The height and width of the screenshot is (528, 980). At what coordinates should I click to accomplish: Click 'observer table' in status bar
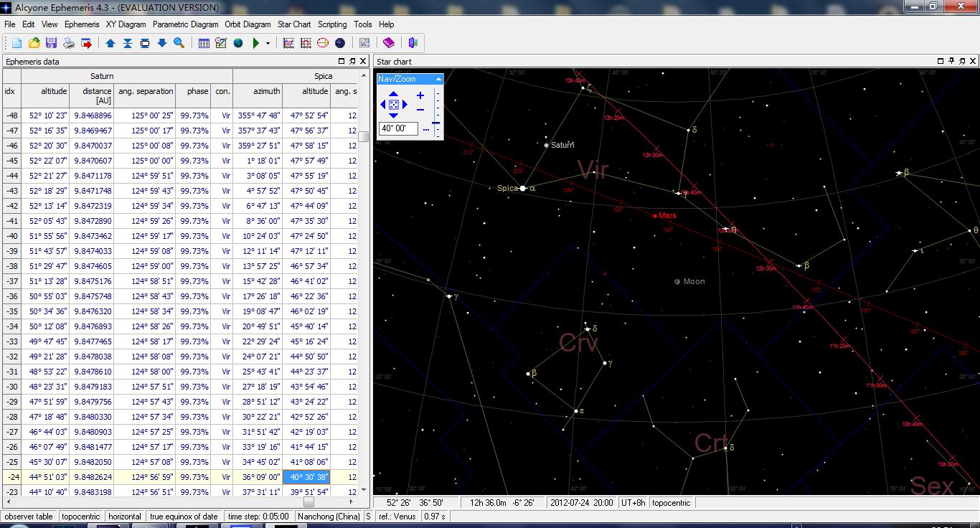[29, 517]
